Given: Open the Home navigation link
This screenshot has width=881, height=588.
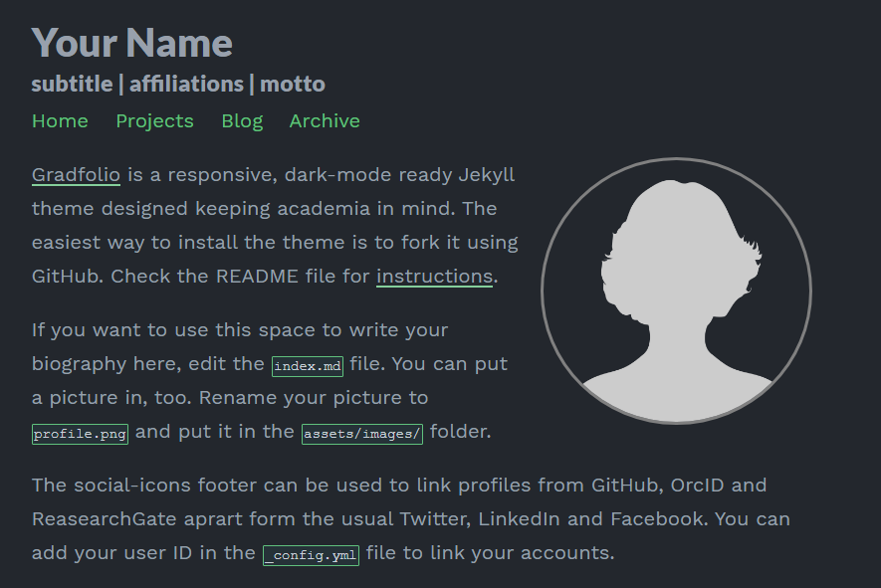Looking at the screenshot, I should coord(60,121).
